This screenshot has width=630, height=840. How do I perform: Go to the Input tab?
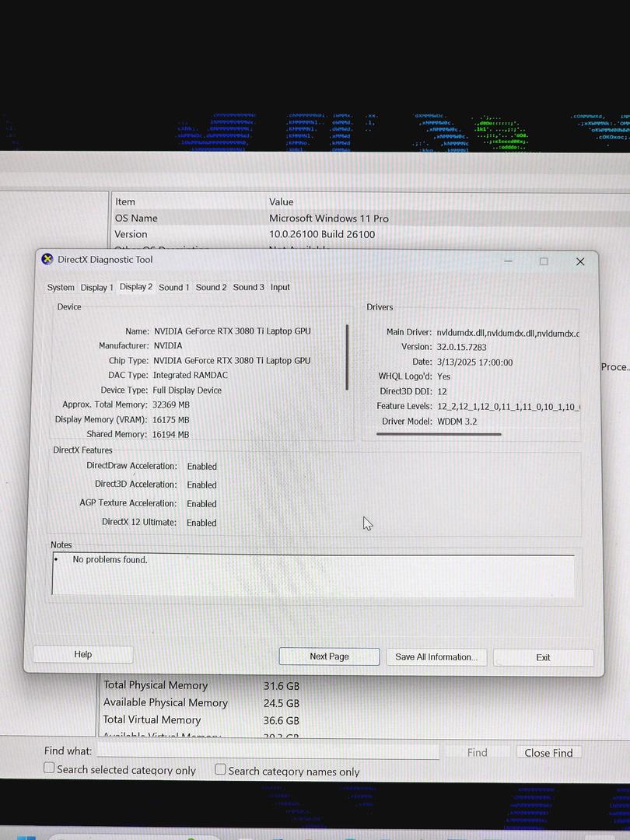click(x=280, y=287)
